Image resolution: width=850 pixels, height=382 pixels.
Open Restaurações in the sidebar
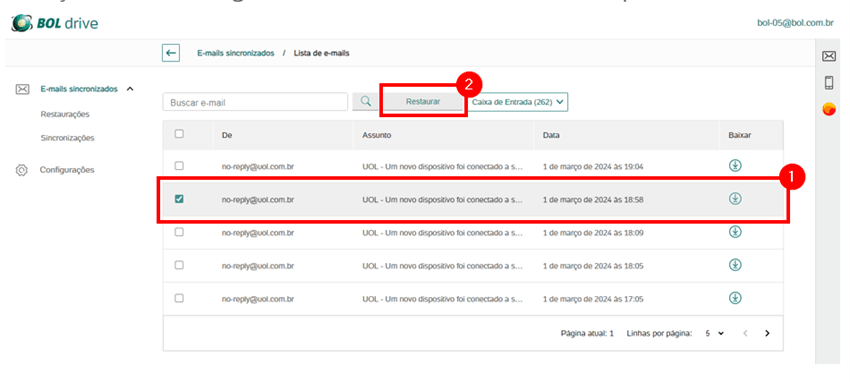[x=65, y=114]
